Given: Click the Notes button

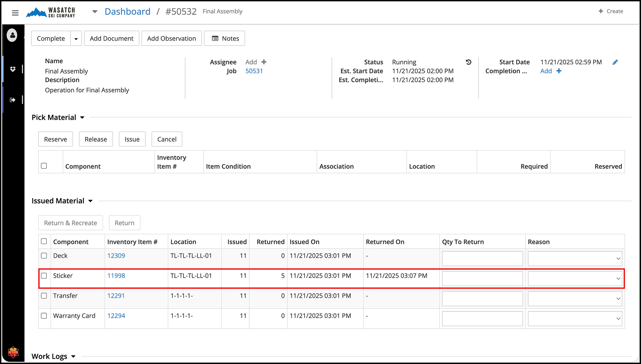Looking at the screenshot, I should click(225, 39).
